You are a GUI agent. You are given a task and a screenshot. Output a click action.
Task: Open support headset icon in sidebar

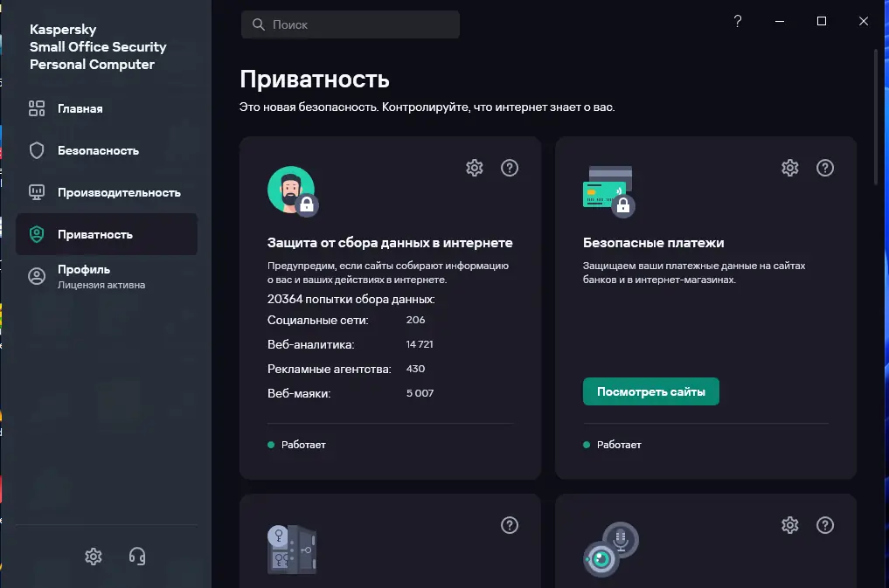[137, 557]
